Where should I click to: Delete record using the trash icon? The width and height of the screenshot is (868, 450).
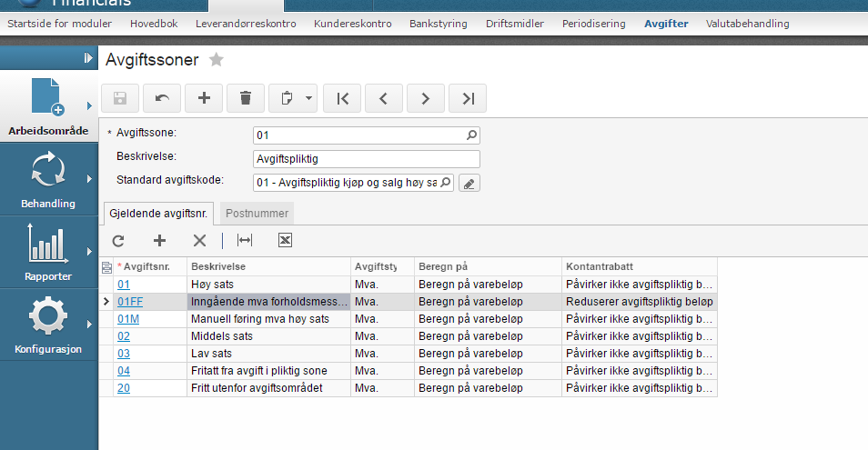pos(246,98)
